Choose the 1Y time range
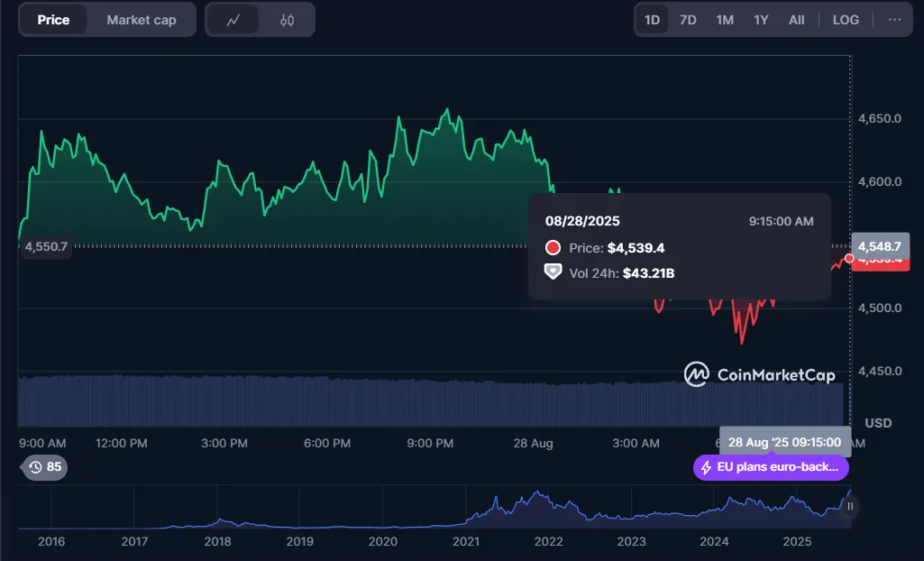 (x=761, y=20)
